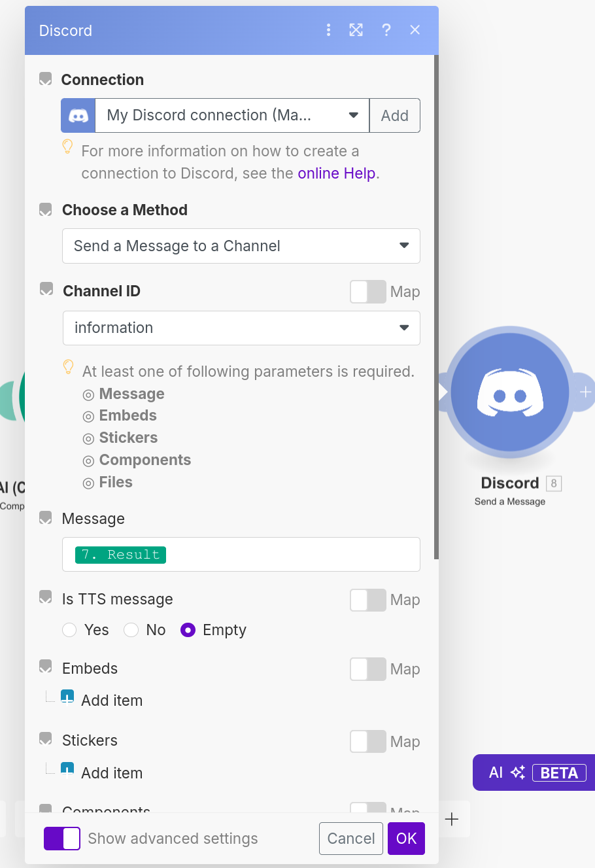Open the AI BETA assistant button
Image resolution: width=595 pixels, height=868 pixels.
[534, 773]
